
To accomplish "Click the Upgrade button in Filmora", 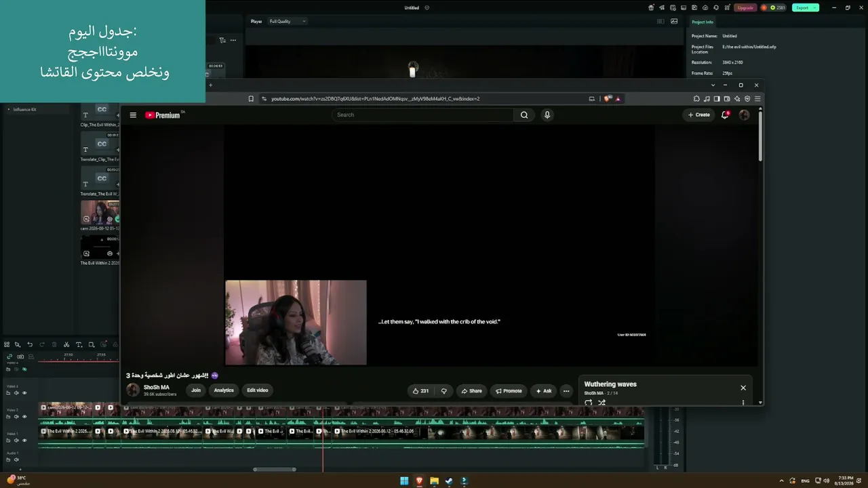I will [x=745, y=7].
